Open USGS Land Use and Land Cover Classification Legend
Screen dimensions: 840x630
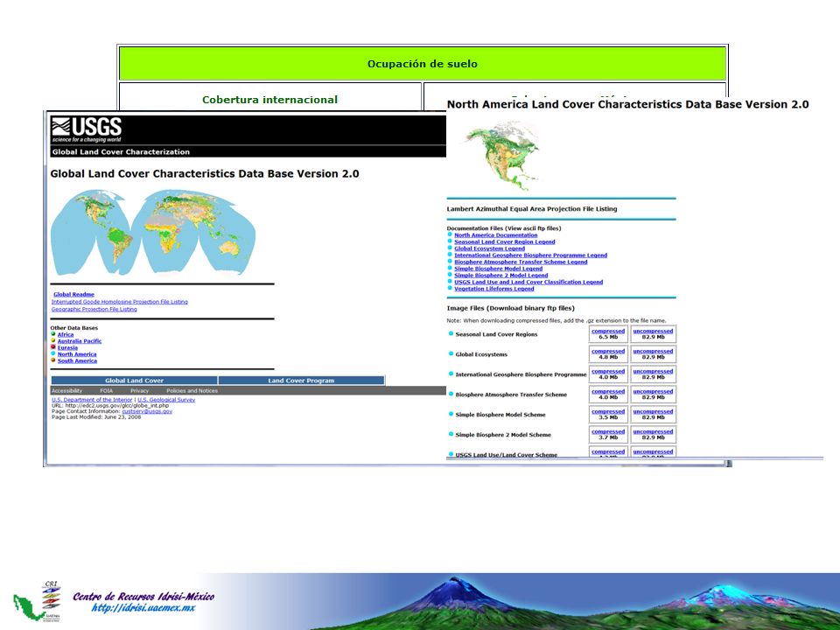528,283
